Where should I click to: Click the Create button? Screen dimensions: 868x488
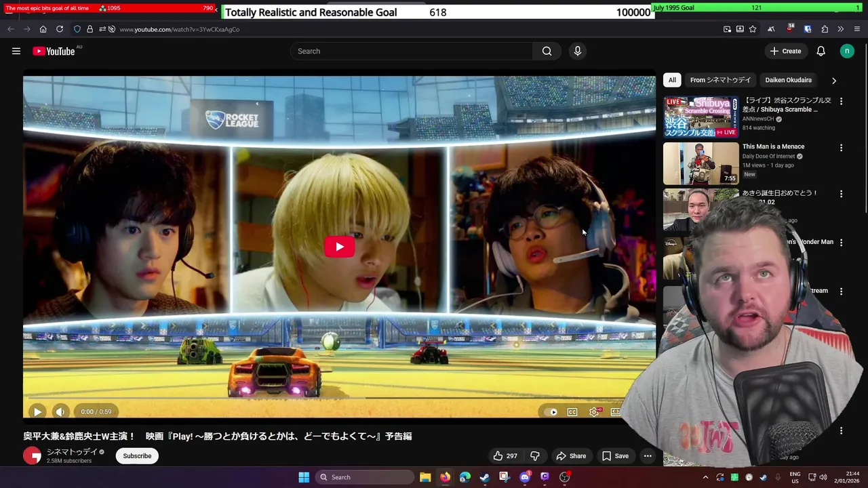click(x=785, y=51)
